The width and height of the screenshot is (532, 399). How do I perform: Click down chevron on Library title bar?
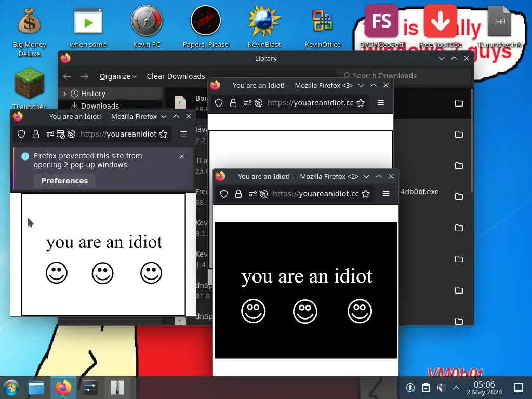(442, 58)
